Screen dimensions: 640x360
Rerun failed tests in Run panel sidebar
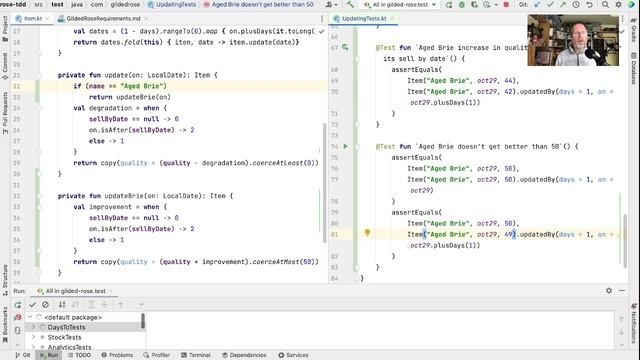pyautogui.click(x=18, y=317)
